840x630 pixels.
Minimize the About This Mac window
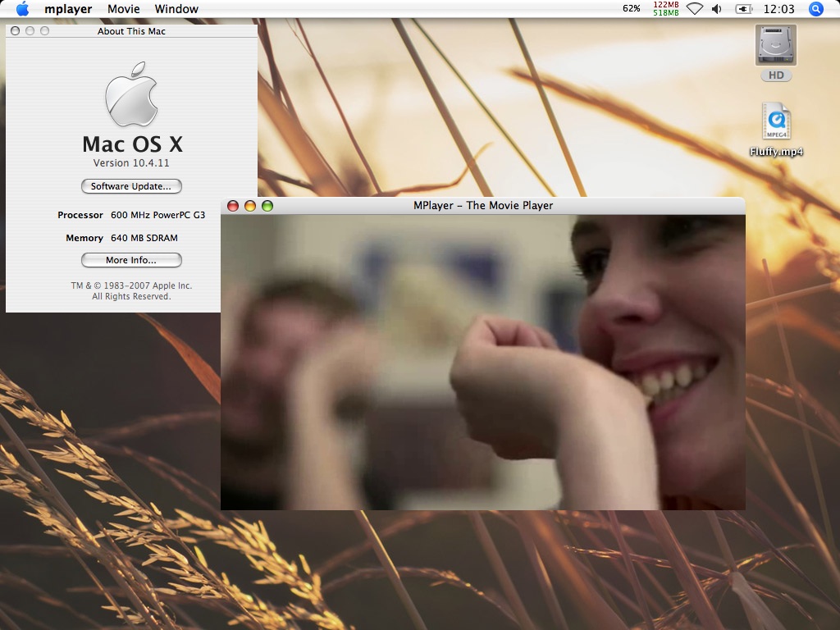[x=30, y=31]
